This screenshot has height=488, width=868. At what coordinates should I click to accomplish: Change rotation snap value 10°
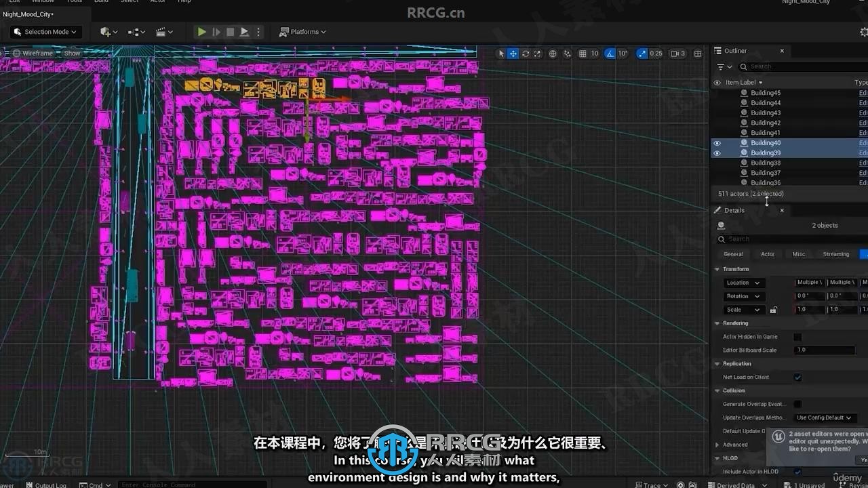(x=623, y=54)
